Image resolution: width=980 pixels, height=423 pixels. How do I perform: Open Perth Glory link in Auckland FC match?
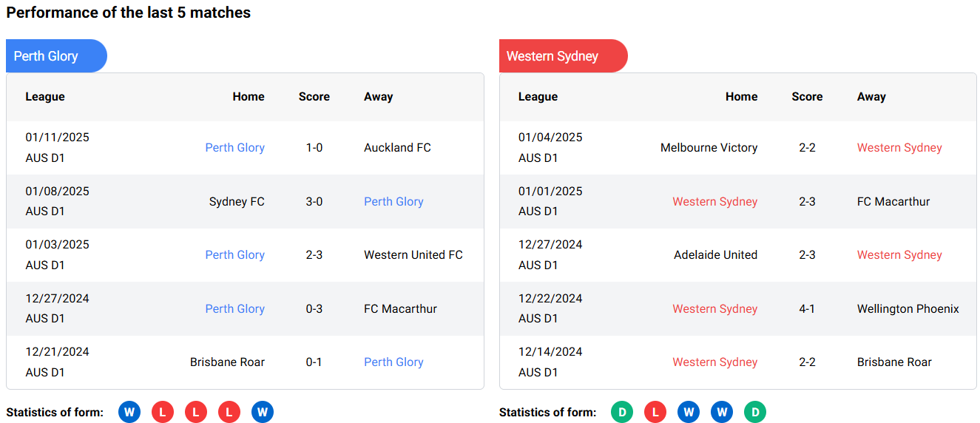[234, 148]
